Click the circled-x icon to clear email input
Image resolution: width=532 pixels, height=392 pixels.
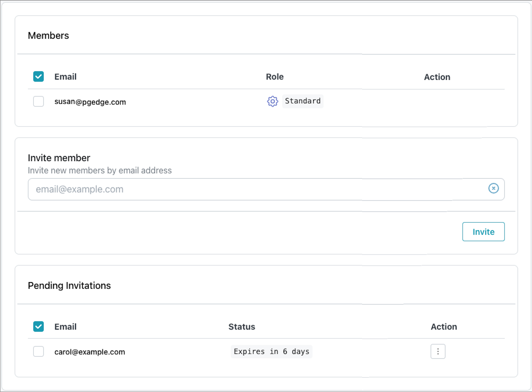(x=493, y=189)
